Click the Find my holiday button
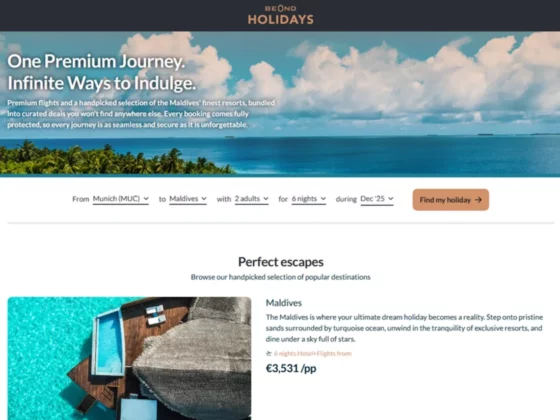 (x=451, y=200)
